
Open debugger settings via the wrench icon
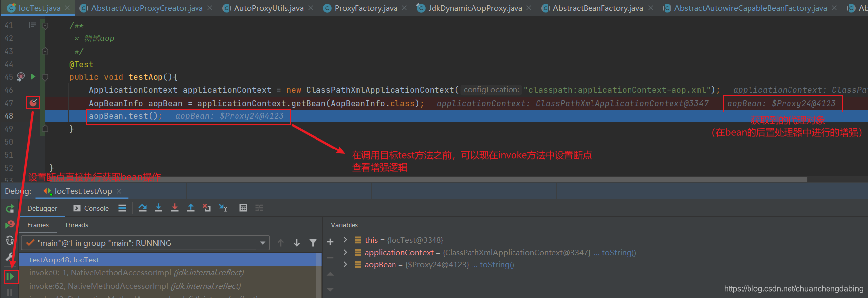pos(10,257)
